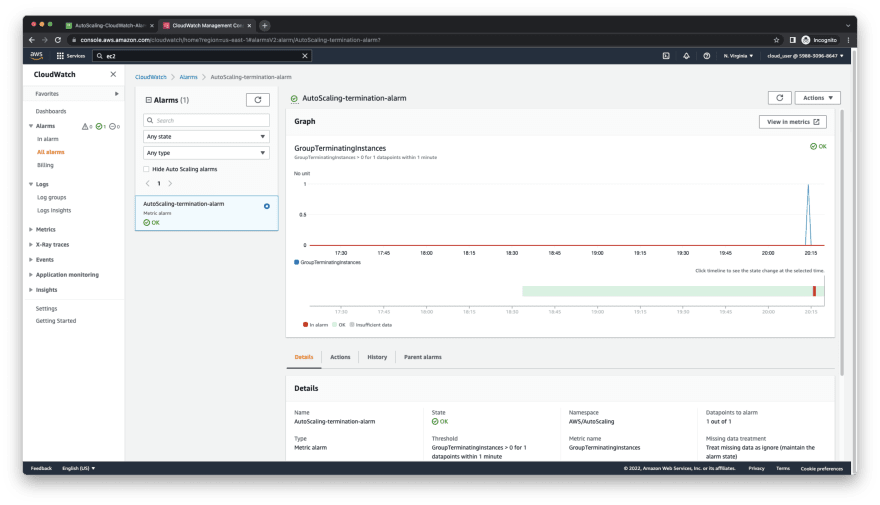Viewport: 880px width, 505px height.
Task: Click the in-alarm count triangle icon
Action: 86,126
